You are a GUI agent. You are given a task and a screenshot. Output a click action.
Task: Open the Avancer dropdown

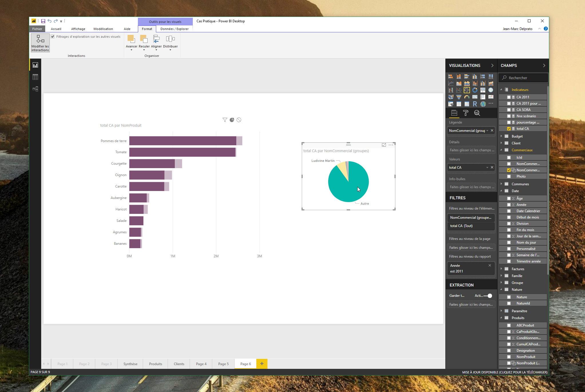131,50
